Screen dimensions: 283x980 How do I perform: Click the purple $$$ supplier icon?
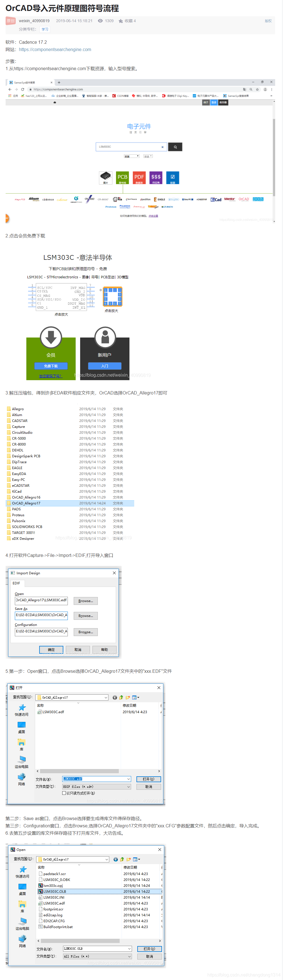pyautogui.click(x=156, y=178)
